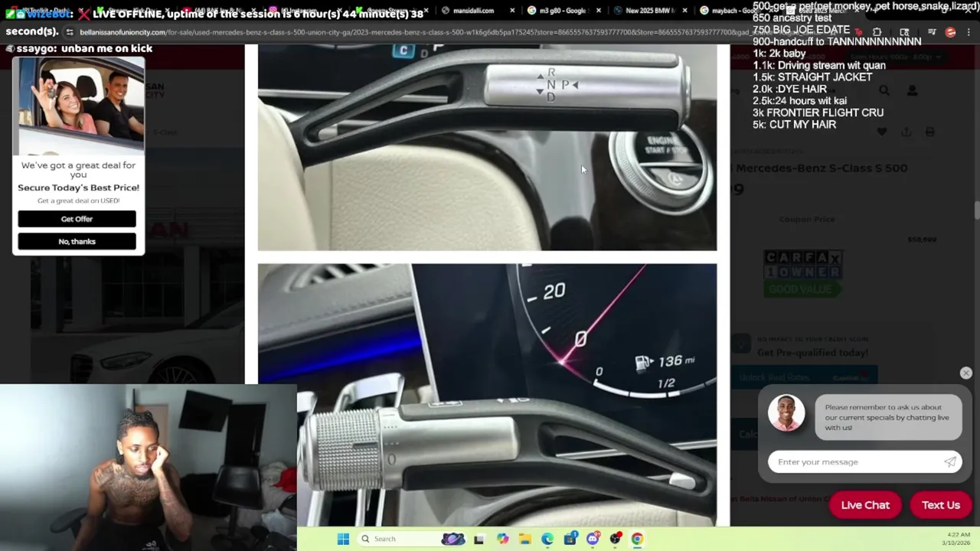Close the mansidalli.com tab
Screen dimensions: 980x551
point(512,11)
